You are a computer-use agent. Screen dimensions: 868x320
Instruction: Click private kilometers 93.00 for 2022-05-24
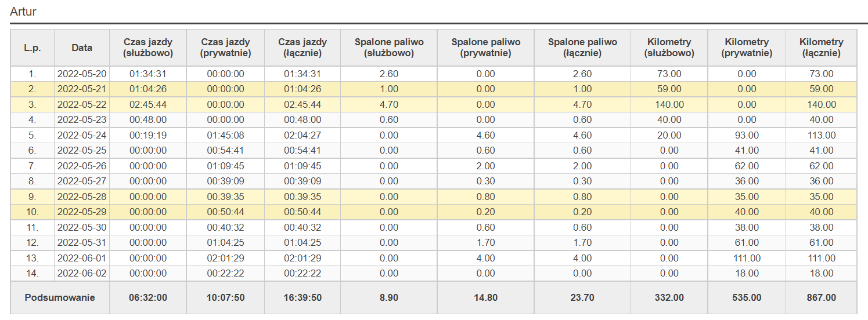[x=747, y=136]
